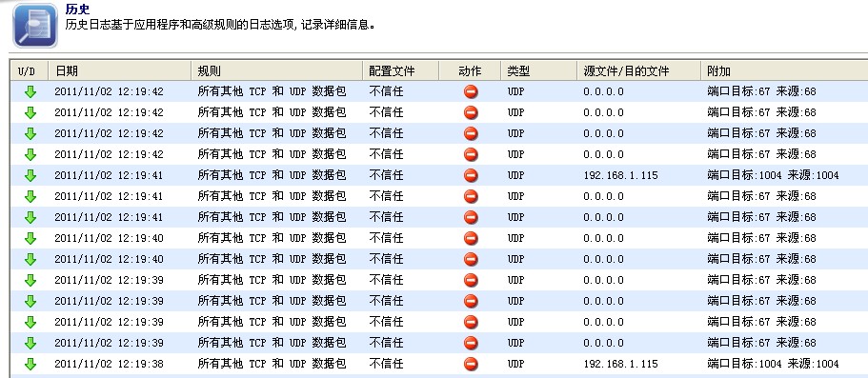Click red block icon in the topmost log row
This screenshot has height=378, width=868.
click(x=471, y=91)
